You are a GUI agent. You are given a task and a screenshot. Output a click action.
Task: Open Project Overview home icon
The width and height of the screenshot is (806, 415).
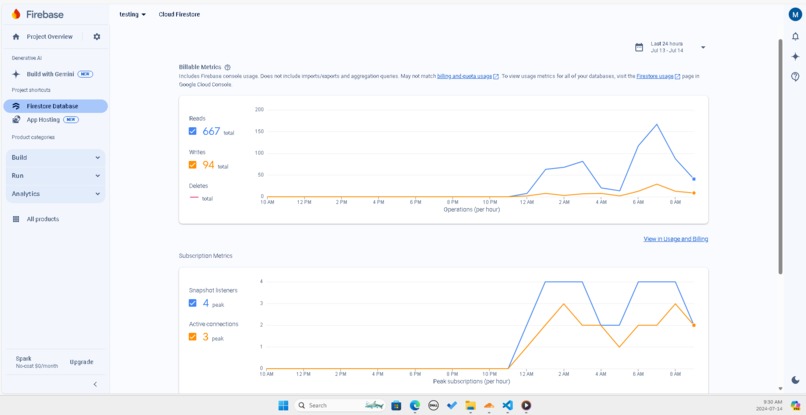[16, 37]
